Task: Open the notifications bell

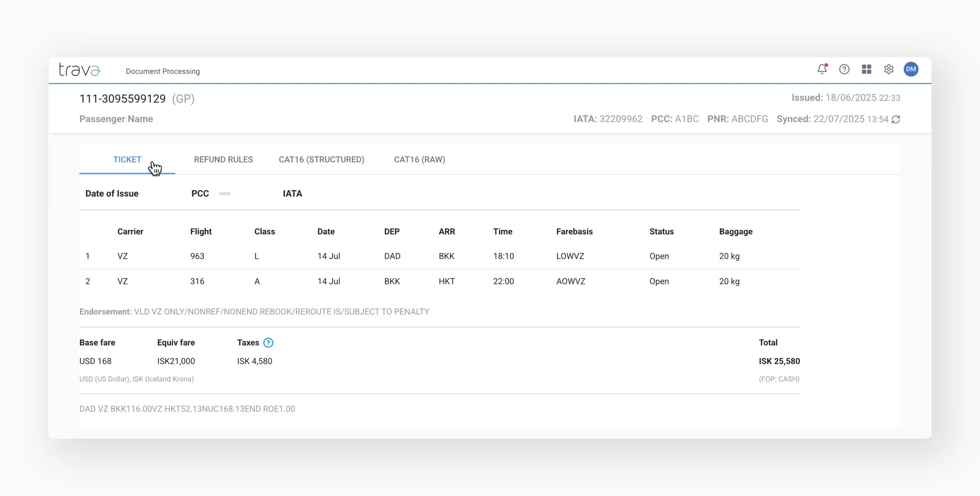Action: pyautogui.click(x=822, y=69)
